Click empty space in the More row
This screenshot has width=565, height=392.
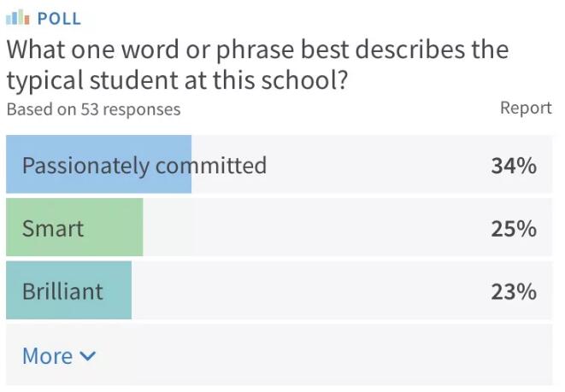click(325, 355)
